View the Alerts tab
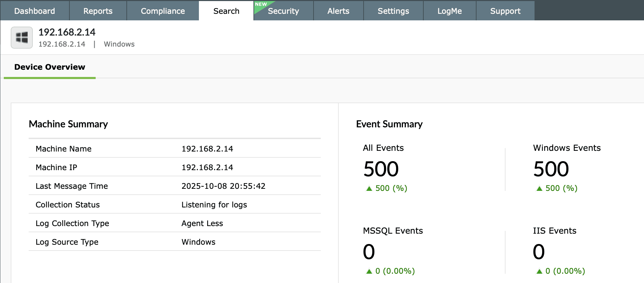Viewport: 644px width, 283px height. pos(338,11)
